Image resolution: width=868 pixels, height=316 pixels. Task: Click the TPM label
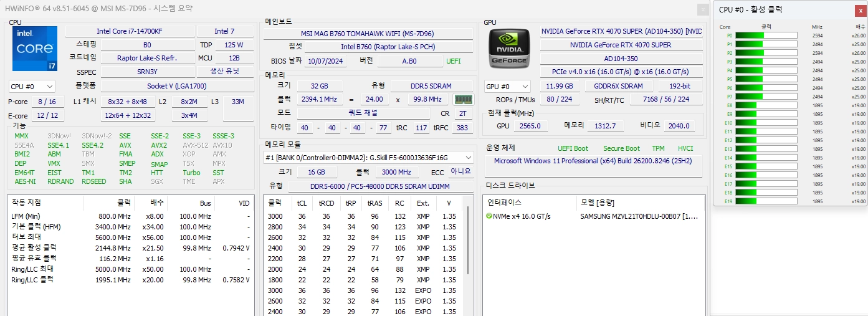(658, 148)
